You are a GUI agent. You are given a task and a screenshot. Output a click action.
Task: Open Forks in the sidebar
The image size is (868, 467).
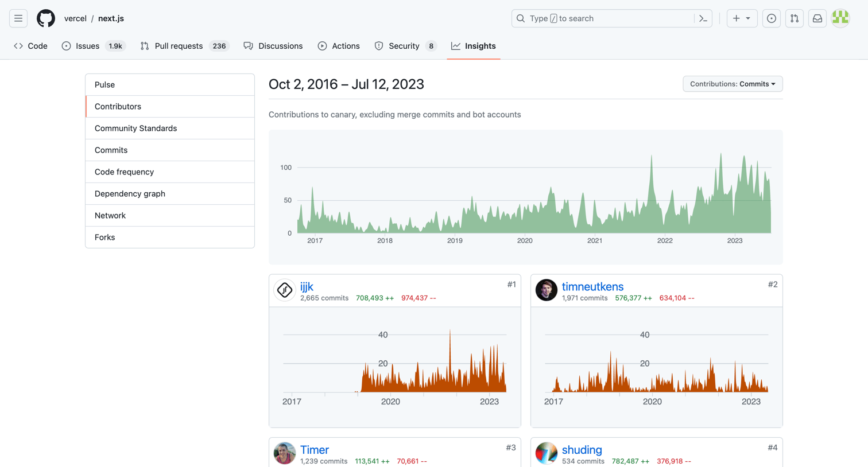(170, 238)
